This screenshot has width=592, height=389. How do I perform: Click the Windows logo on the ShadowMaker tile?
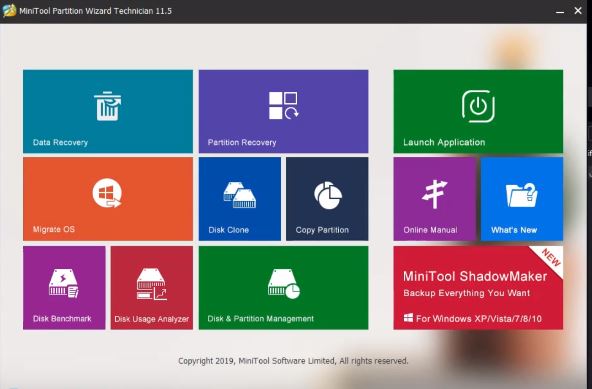point(408,318)
